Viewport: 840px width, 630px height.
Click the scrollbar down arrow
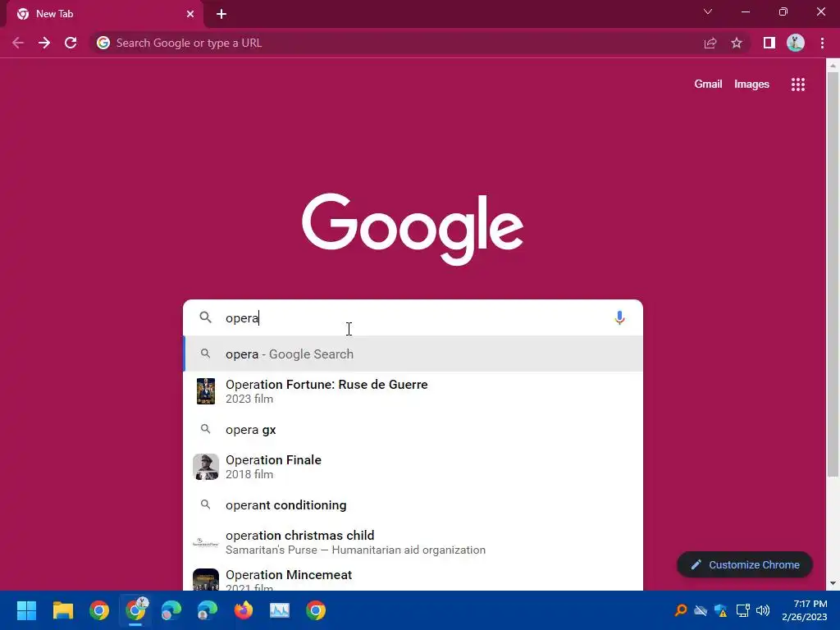833,583
